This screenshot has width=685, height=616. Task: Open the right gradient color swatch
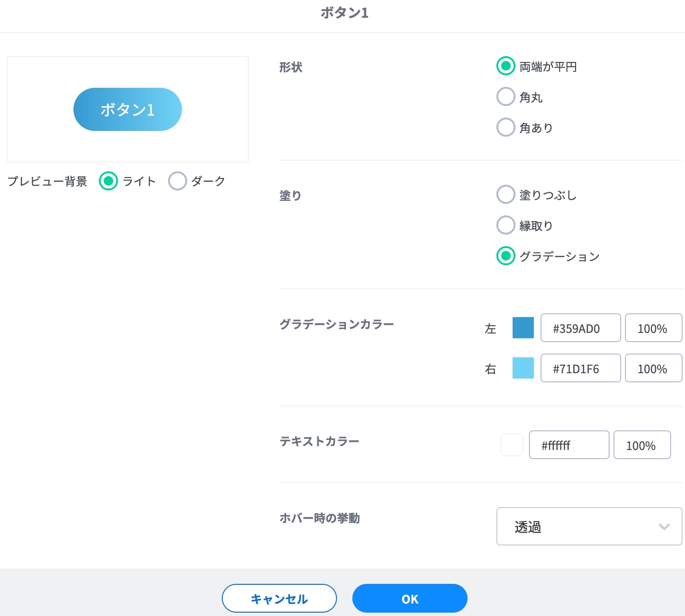click(x=523, y=368)
